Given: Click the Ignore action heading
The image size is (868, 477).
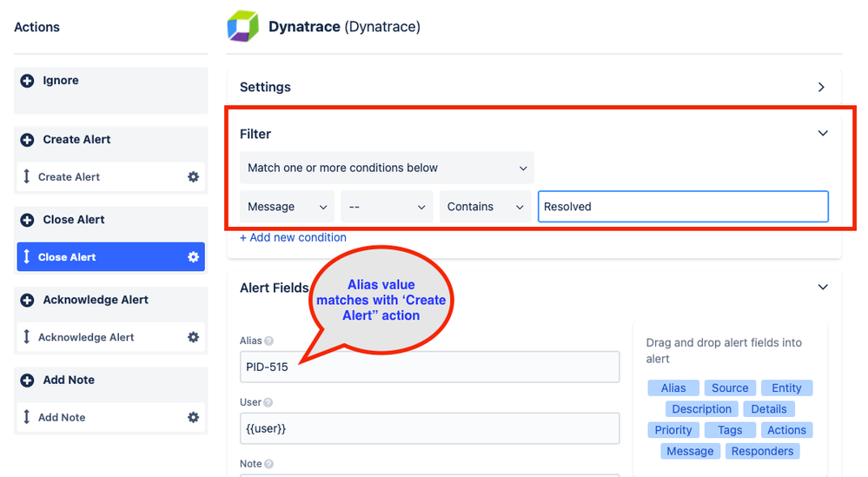Looking at the screenshot, I should click(61, 81).
